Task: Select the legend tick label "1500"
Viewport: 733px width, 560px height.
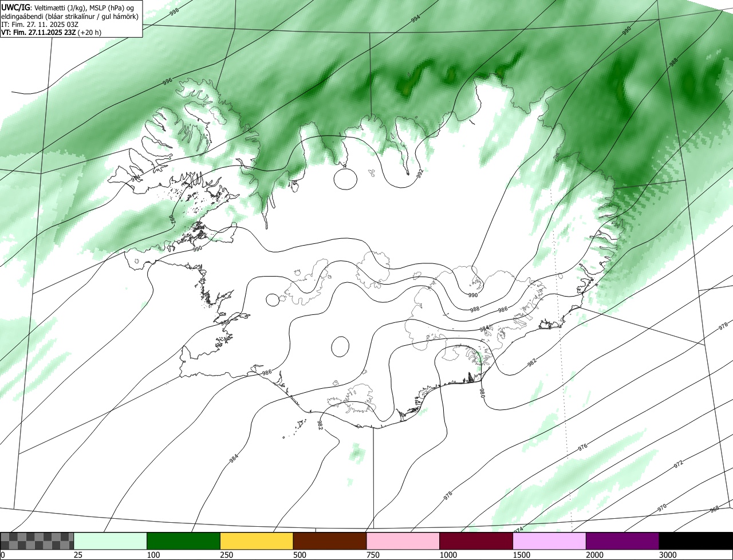Action: pos(522,555)
